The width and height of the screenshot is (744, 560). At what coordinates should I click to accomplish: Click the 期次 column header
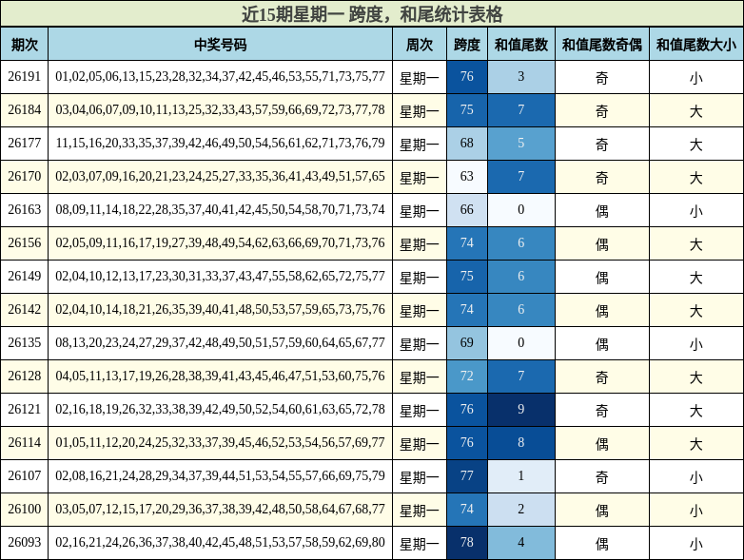pos(24,44)
